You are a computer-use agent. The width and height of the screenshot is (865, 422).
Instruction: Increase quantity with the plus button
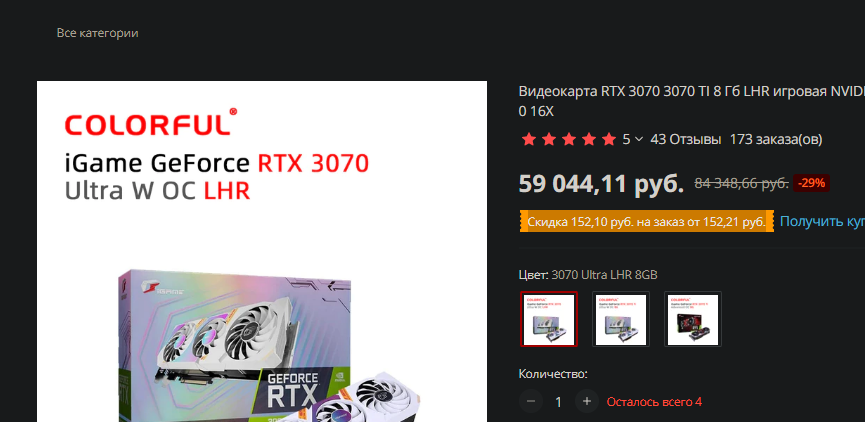587,402
